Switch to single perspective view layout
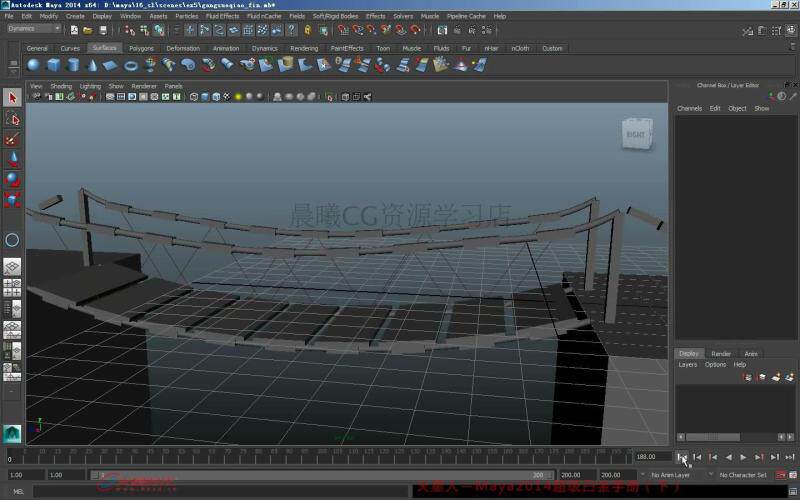 [12, 266]
